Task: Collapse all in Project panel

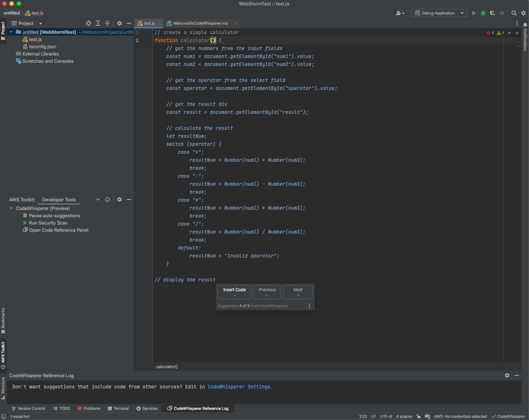Action: 107,23
